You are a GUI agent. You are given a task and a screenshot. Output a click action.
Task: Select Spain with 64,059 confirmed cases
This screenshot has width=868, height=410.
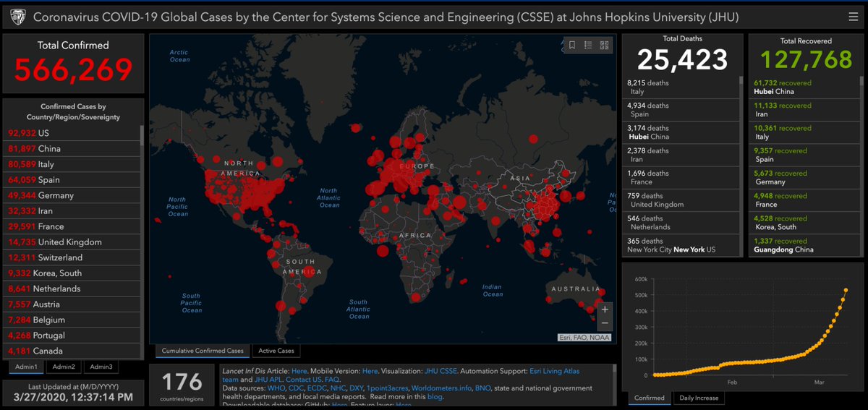pyautogui.click(x=72, y=179)
